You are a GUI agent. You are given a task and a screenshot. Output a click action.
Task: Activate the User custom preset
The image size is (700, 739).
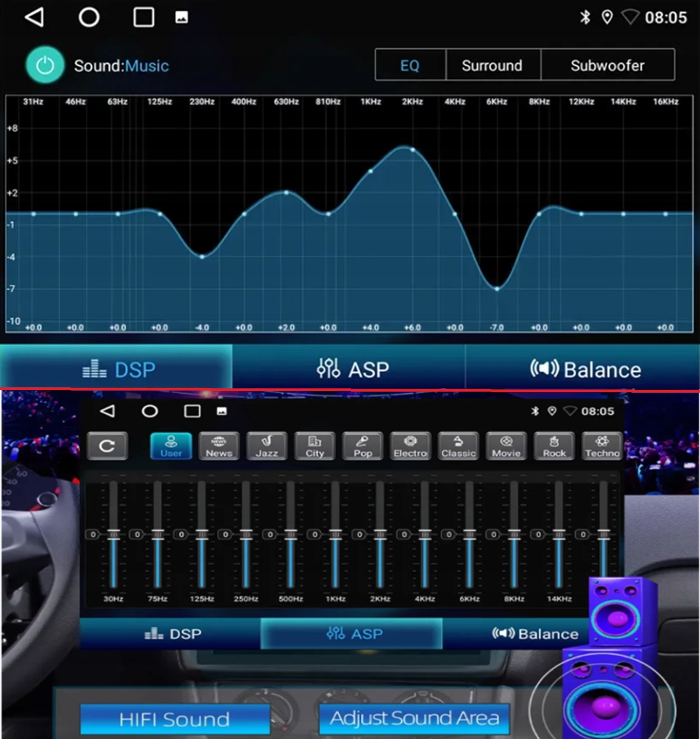point(170,446)
